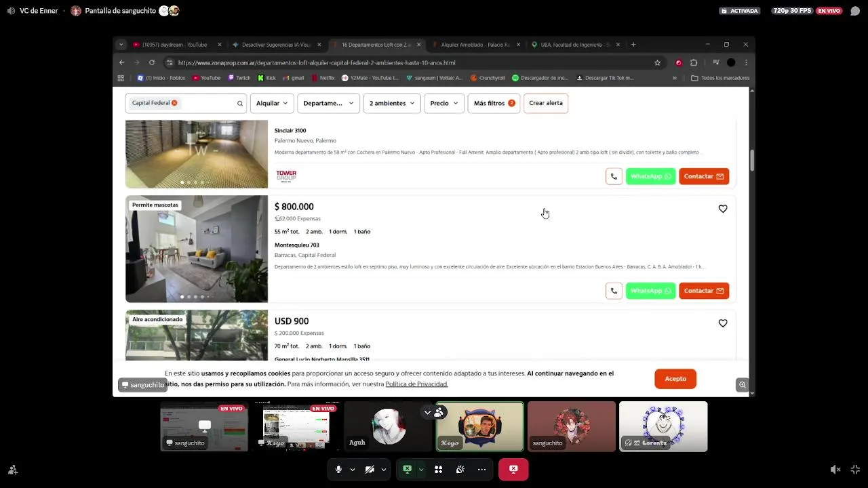Open the Kick bookmark
This screenshot has height=488, width=868.
point(267,78)
